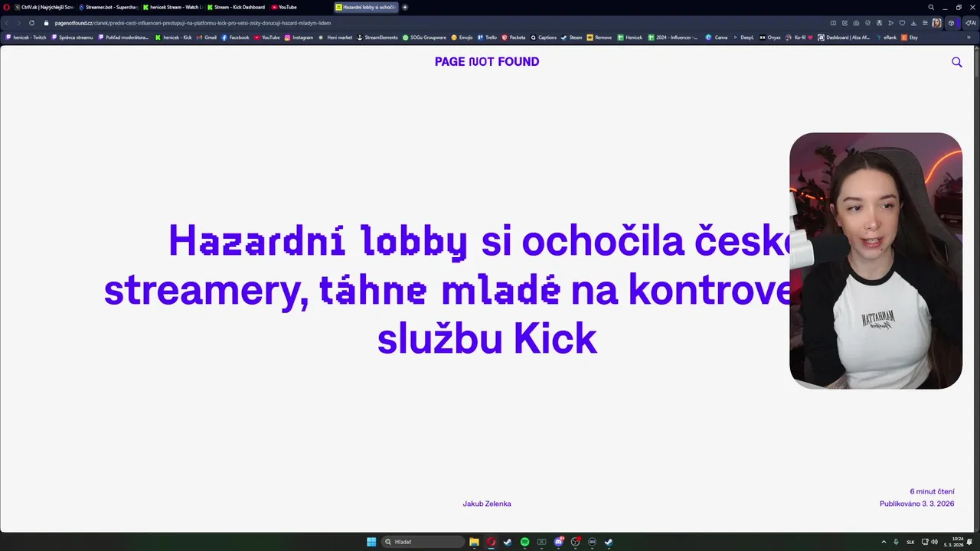Screen dimensions: 980x551
Task: Open the SOGo Groupware bookmark
Action: click(x=424, y=37)
